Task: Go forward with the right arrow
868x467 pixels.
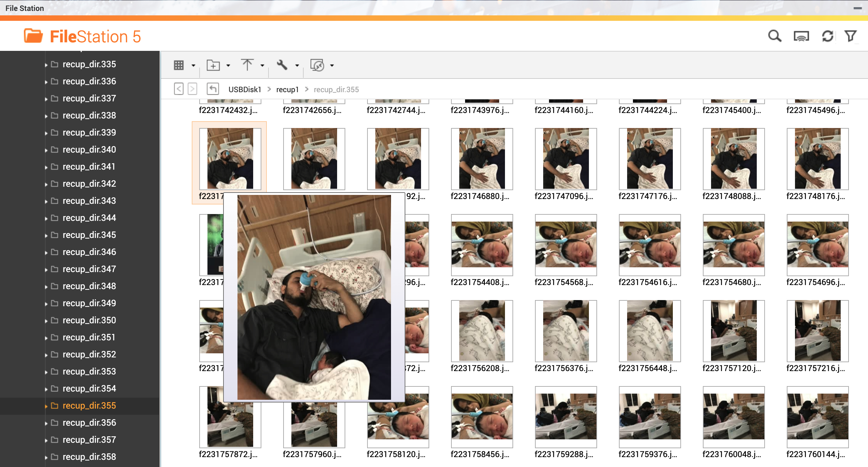Action: 192,89
